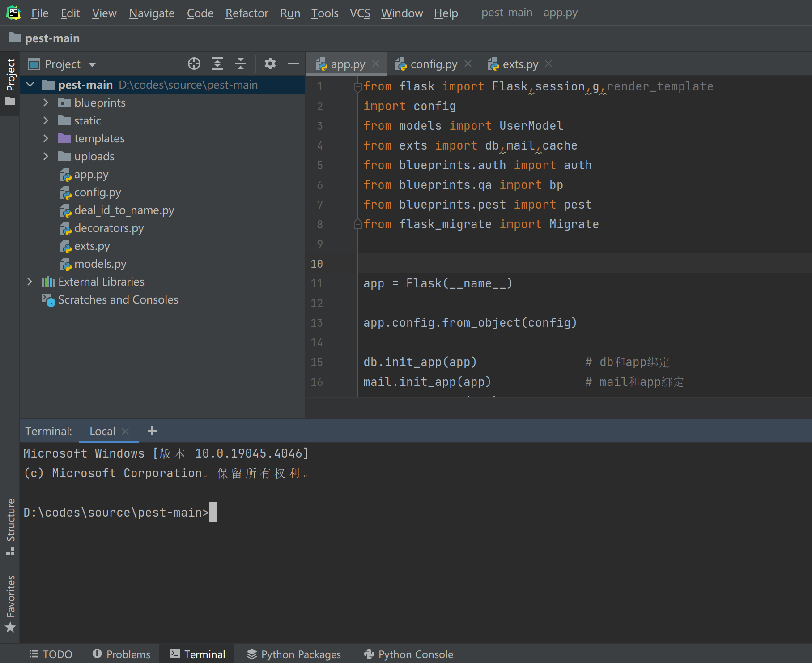Viewport: 812px width, 663px height.
Task: Expand the uploads folder
Action: coord(46,156)
